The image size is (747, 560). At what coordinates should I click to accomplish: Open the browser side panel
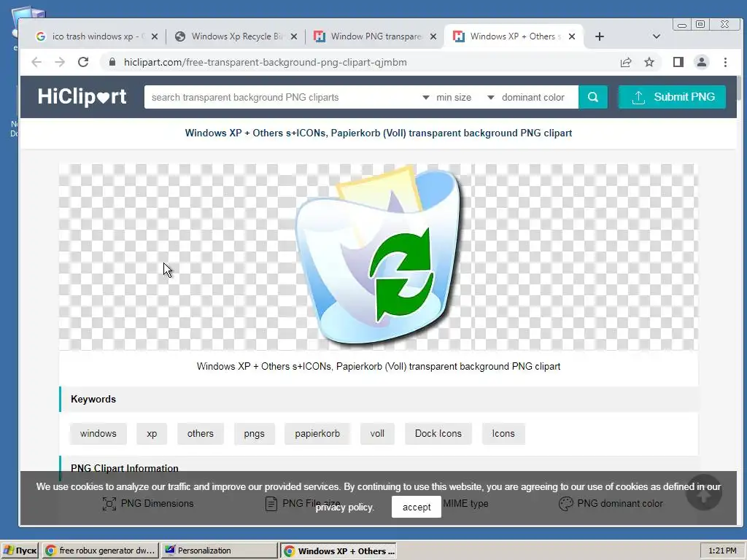point(678,63)
